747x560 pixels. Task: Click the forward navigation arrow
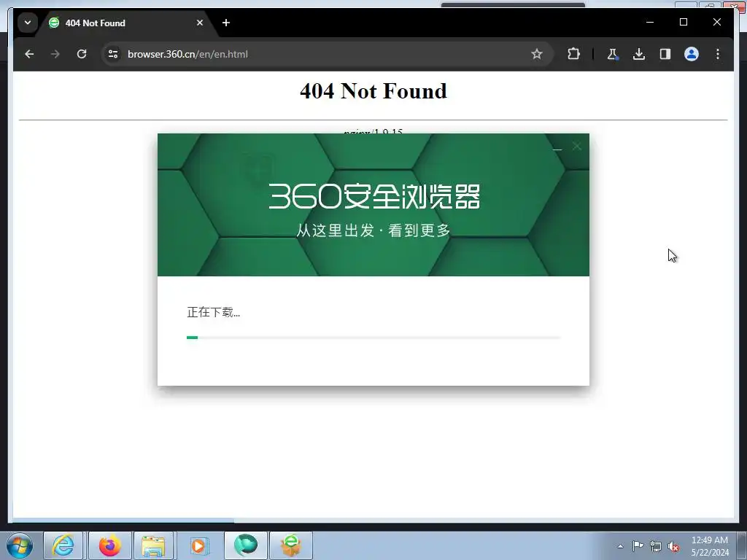tap(55, 54)
